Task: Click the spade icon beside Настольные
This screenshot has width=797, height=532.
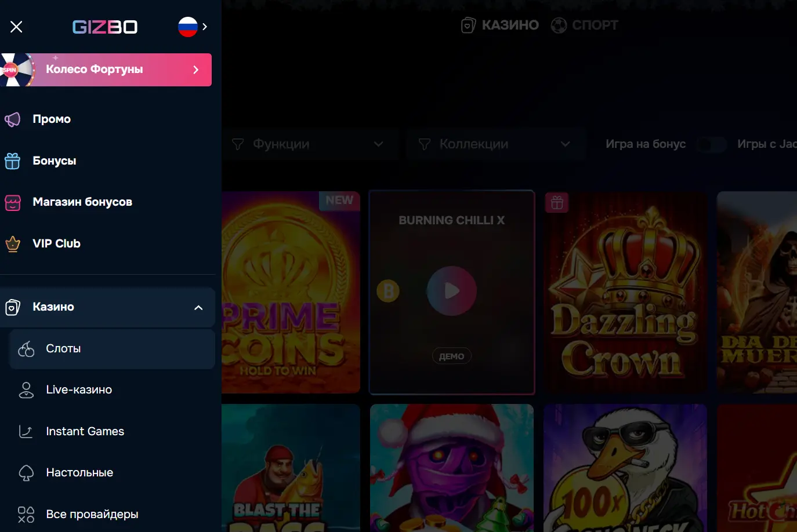Action: [26, 473]
